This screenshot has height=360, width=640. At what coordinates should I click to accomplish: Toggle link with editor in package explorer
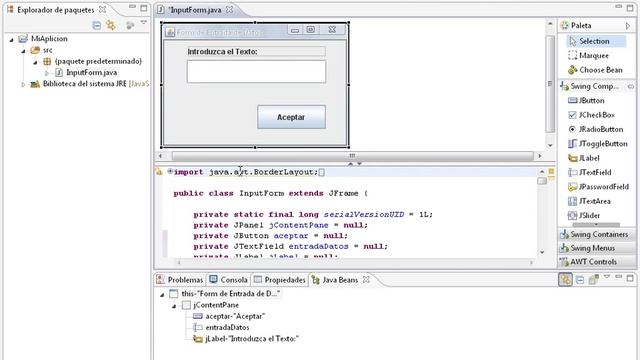click(111, 25)
